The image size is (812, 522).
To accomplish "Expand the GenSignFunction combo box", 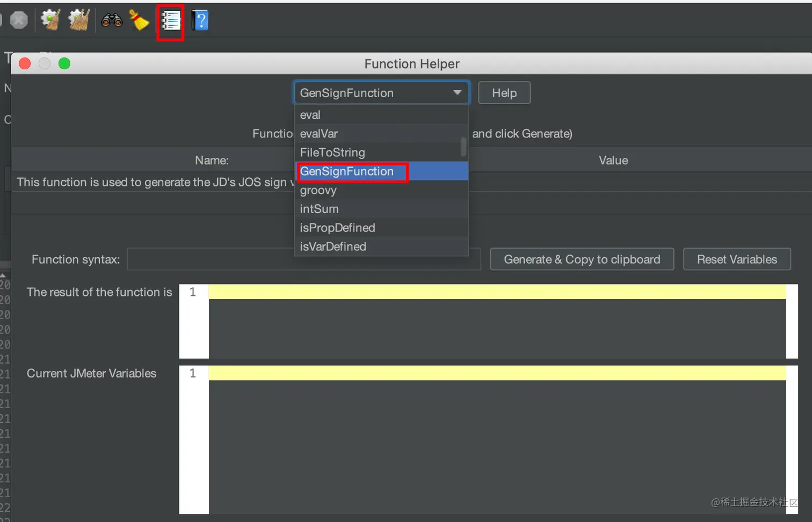I will point(382,93).
